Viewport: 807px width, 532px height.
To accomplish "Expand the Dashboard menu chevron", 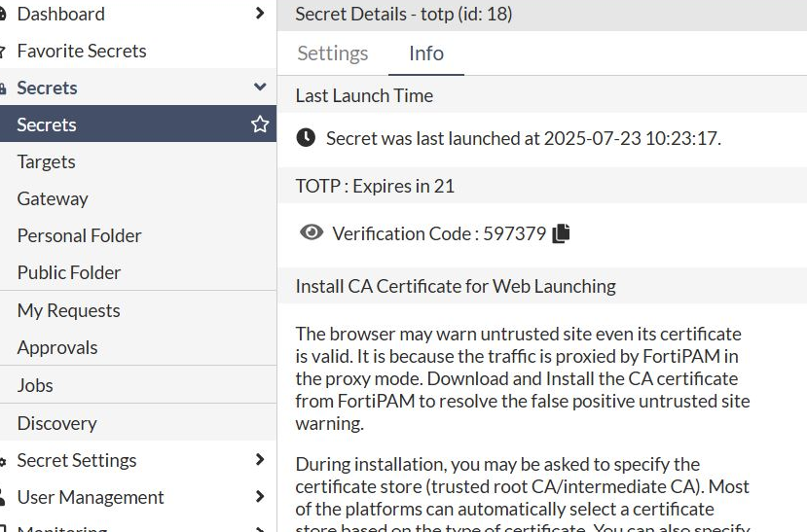I will pyautogui.click(x=259, y=14).
